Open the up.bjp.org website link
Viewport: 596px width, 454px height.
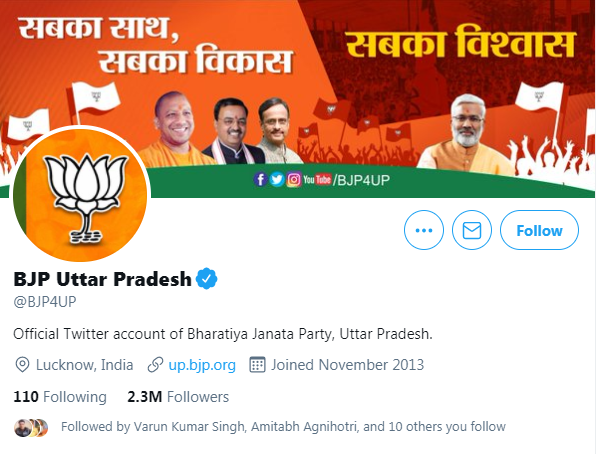click(x=202, y=365)
